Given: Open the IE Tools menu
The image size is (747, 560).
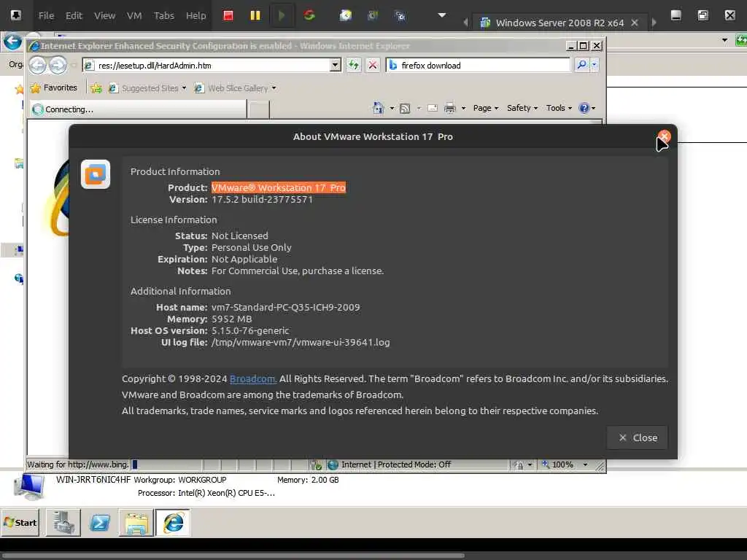Looking at the screenshot, I should coord(559,108).
